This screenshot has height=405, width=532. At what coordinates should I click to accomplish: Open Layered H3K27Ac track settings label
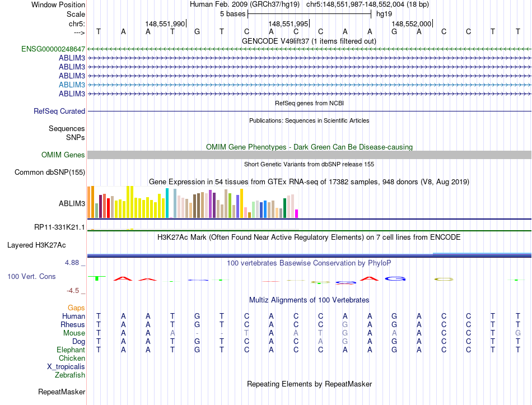[36, 245]
